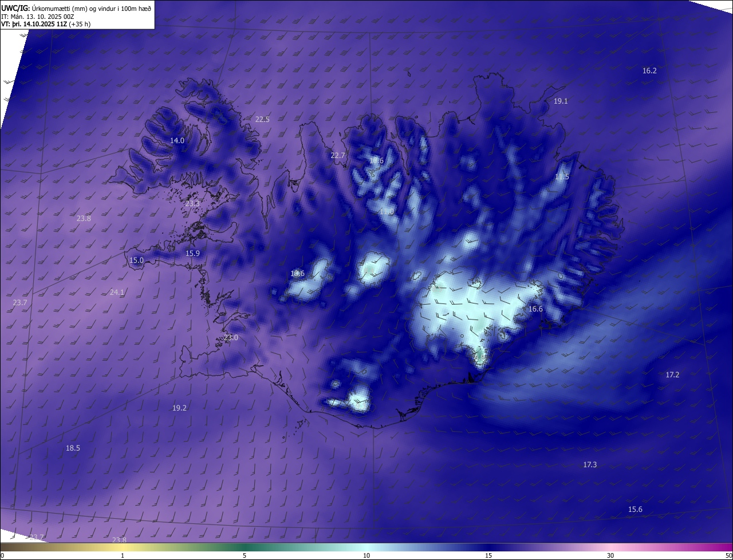The image size is (733, 560).
Task: Click the wind value 19.1 on the map
Action: coord(561,101)
